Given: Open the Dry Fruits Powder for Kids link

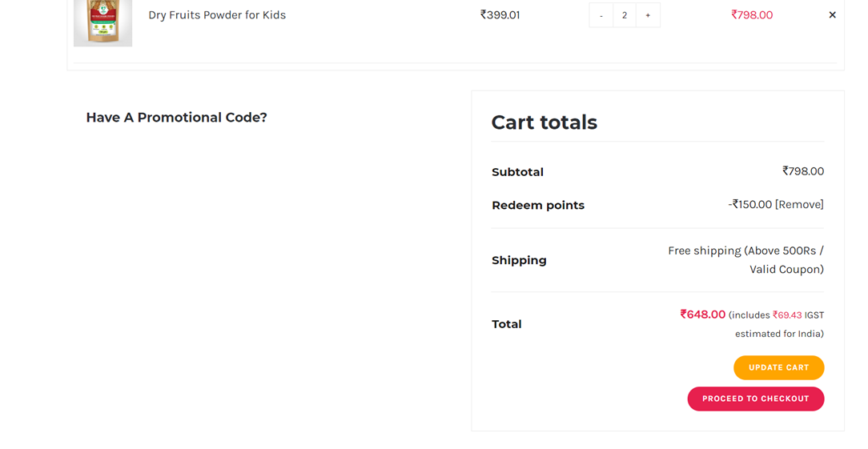Looking at the screenshot, I should point(217,15).
